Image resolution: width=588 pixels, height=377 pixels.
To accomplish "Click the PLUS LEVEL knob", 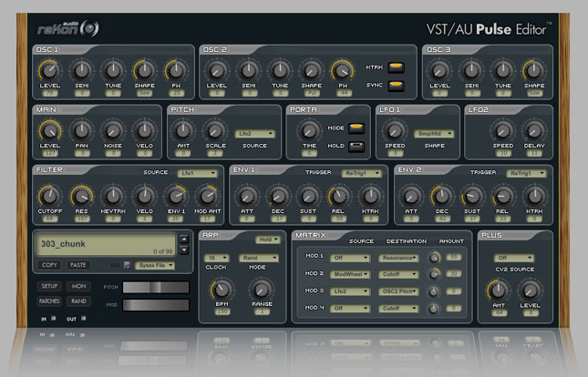I will (x=530, y=290).
